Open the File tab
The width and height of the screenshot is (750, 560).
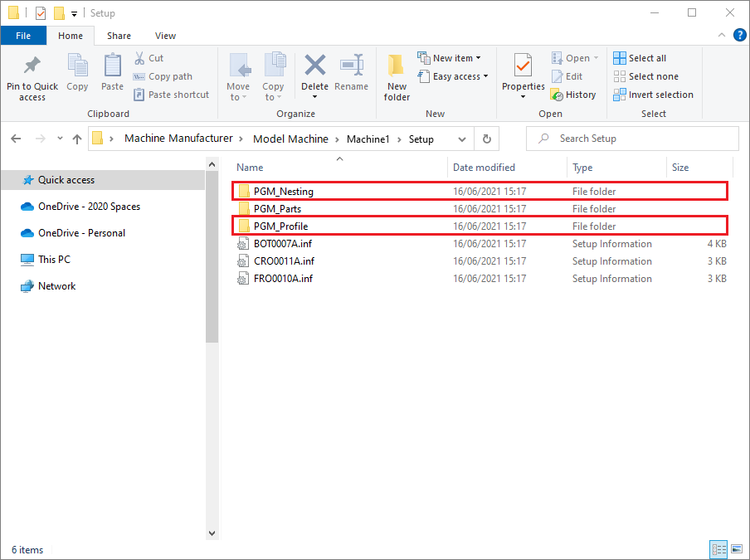tap(23, 36)
